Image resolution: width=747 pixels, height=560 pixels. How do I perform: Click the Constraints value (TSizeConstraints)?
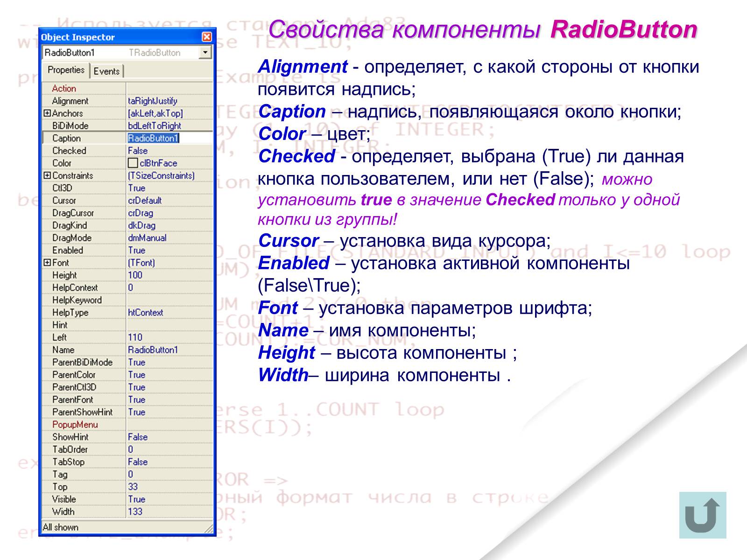pos(161,176)
